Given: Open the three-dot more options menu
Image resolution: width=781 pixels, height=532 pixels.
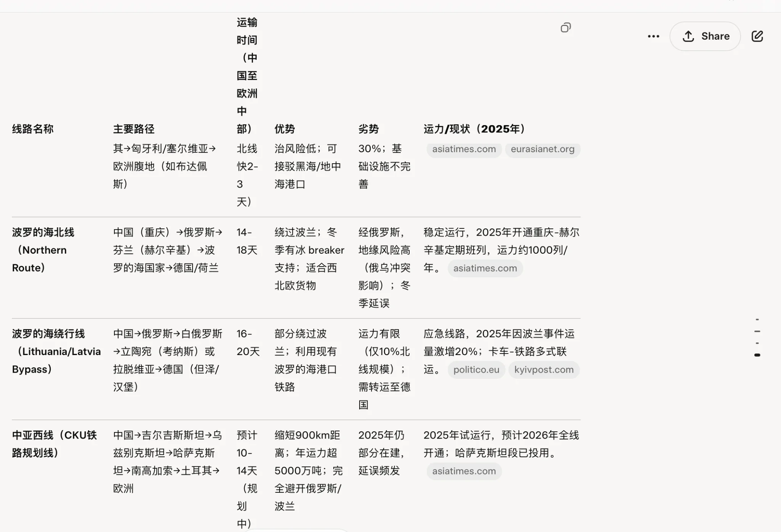Looking at the screenshot, I should (653, 36).
